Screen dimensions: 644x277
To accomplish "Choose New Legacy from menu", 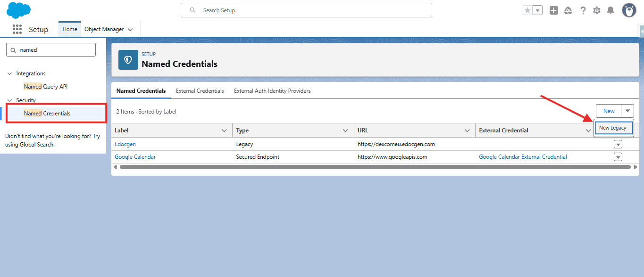I will click(613, 128).
